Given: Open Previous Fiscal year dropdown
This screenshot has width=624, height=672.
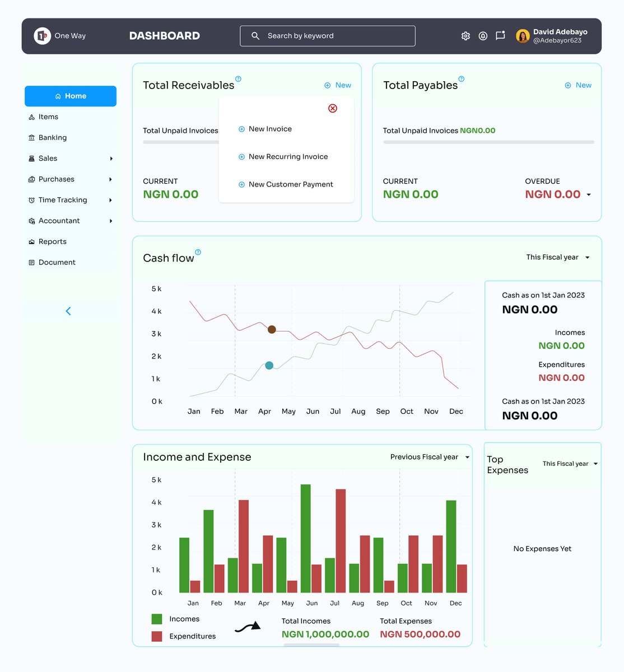Looking at the screenshot, I should click(x=430, y=457).
